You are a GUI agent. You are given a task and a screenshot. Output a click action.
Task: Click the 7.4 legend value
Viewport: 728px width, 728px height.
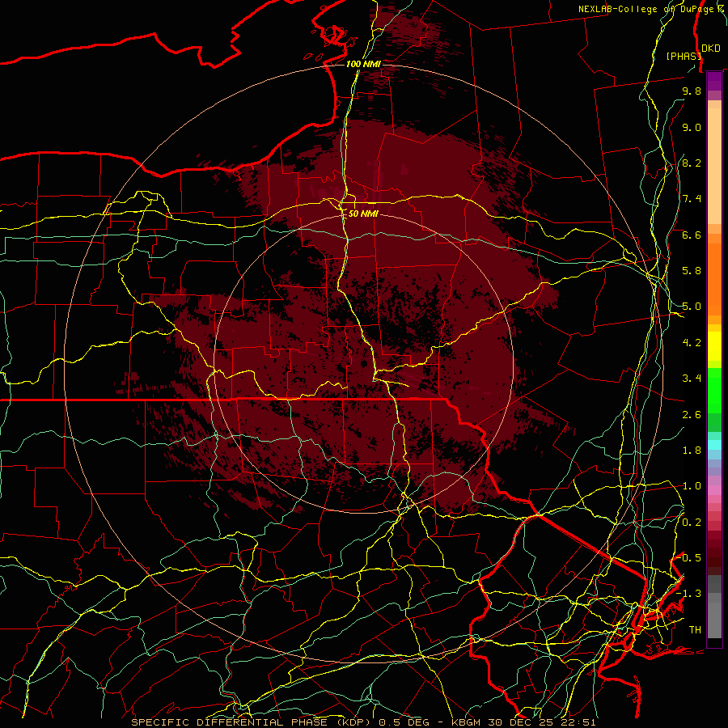pyautogui.click(x=692, y=199)
